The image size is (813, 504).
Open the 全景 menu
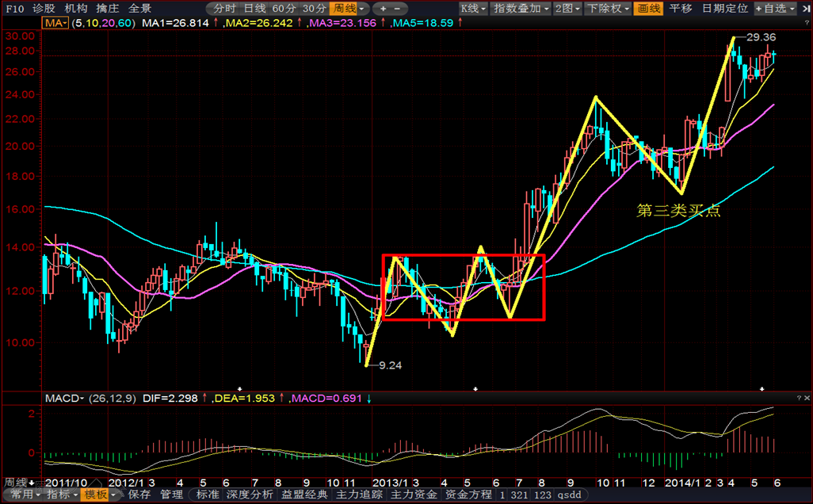139,8
